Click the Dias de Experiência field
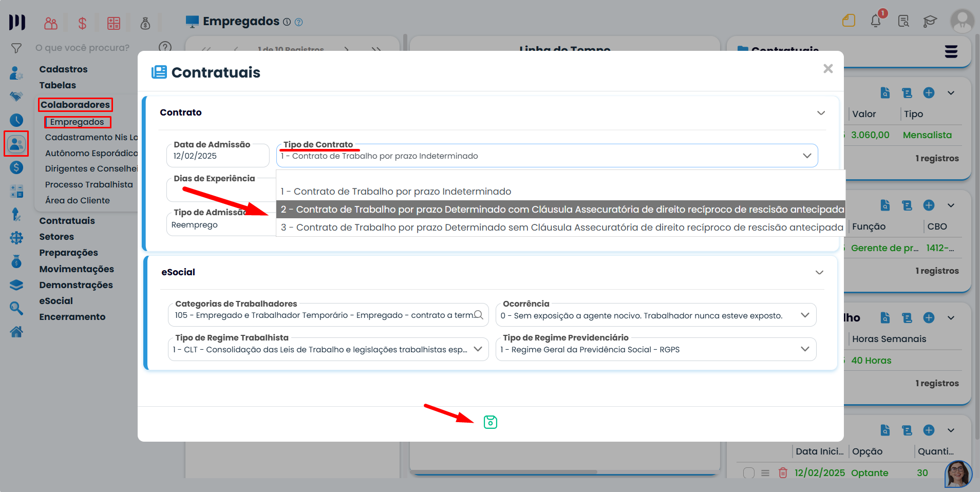Image resolution: width=980 pixels, height=492 pixels. [x=221, y=190]
